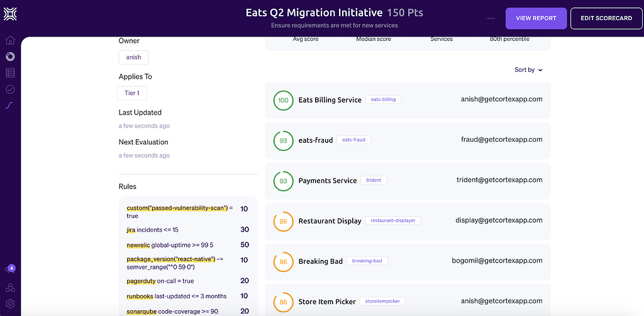
Task: Click the anish owner tag
Action: pos(133,57)
